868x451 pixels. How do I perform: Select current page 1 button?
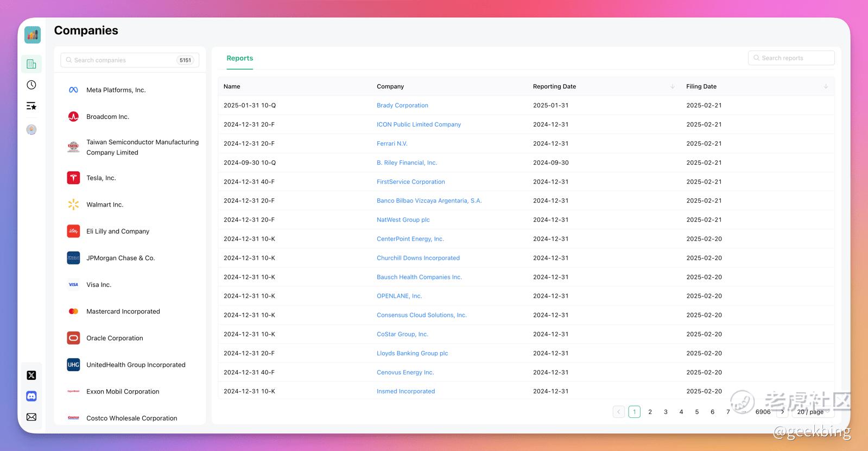634,412
